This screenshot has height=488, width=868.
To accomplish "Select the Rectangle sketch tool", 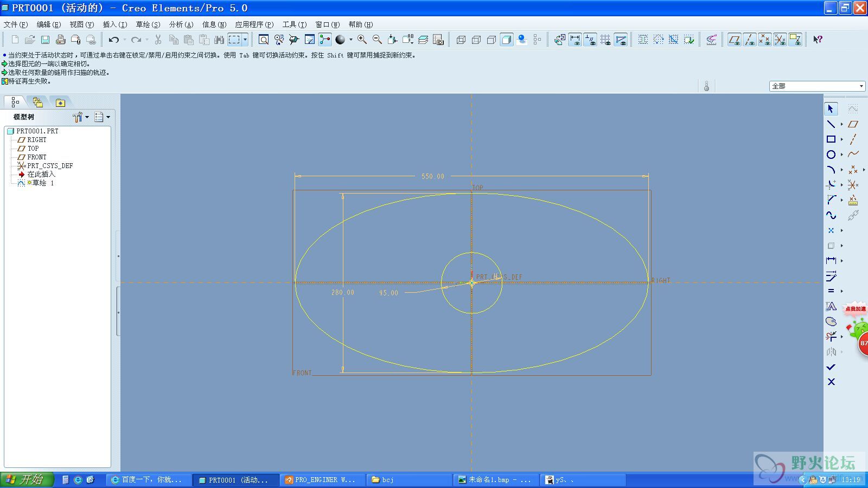I will tap(831, 139).
